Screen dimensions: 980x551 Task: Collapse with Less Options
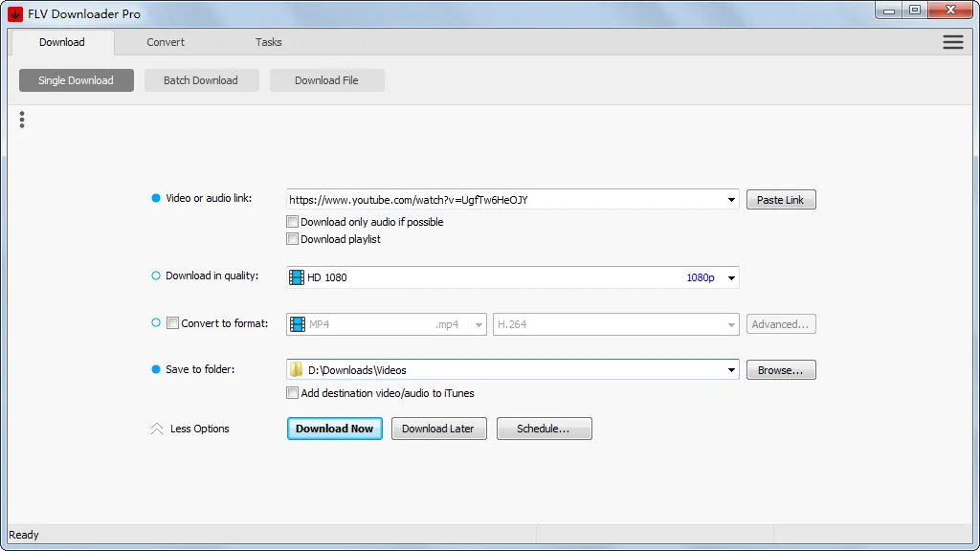click(x=199, y=429)
